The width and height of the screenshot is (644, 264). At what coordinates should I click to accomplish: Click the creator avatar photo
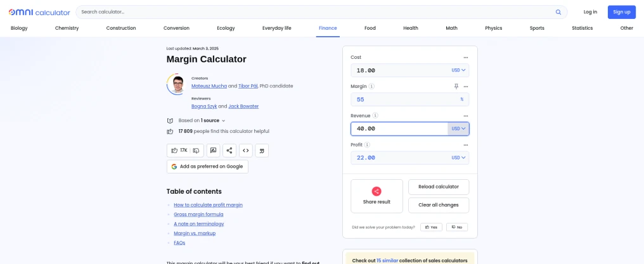point(177,84)
